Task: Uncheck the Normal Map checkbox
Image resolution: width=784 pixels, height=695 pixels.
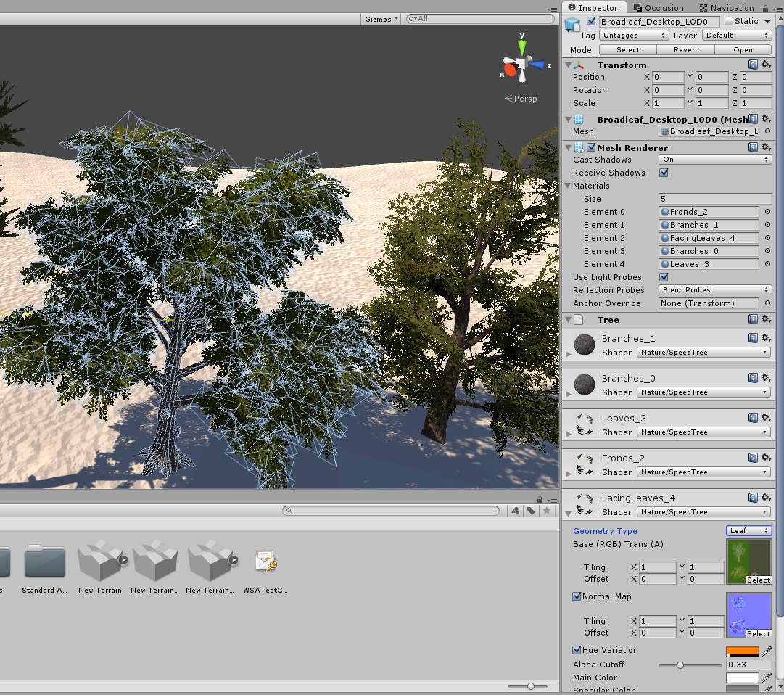Action: coord(577,596)
